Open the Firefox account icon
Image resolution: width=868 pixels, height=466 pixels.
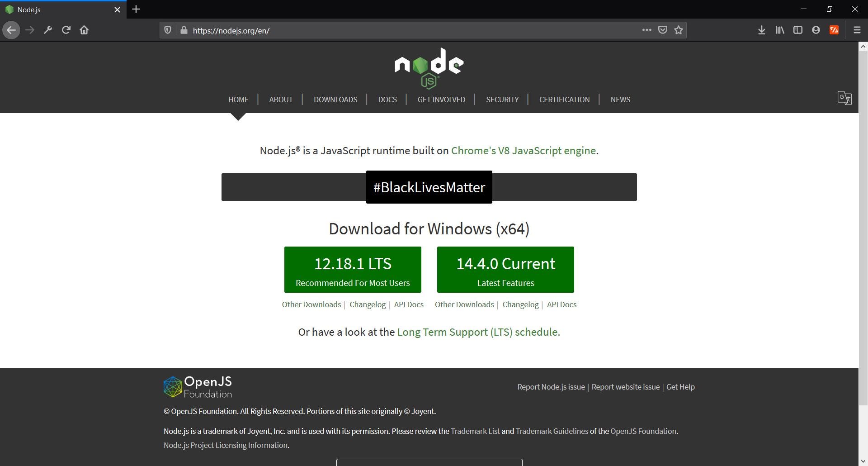point(816,30)
